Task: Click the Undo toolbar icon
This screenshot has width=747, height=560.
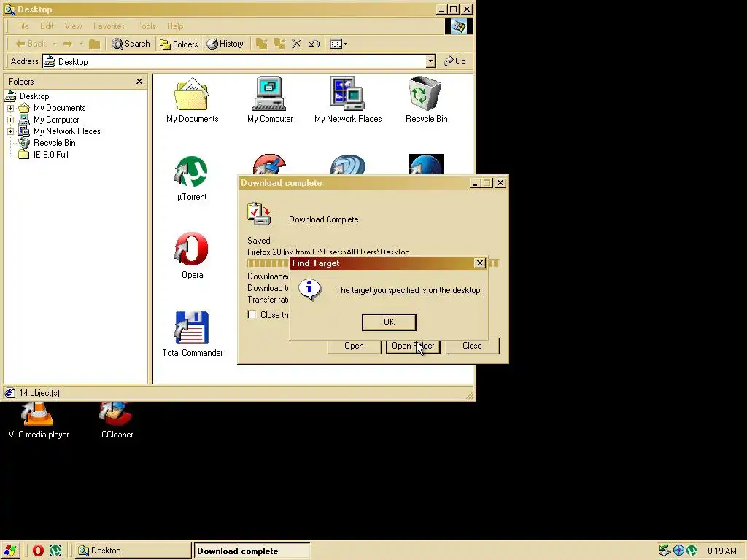Action: pyautogui.click(x=314, y=44)
